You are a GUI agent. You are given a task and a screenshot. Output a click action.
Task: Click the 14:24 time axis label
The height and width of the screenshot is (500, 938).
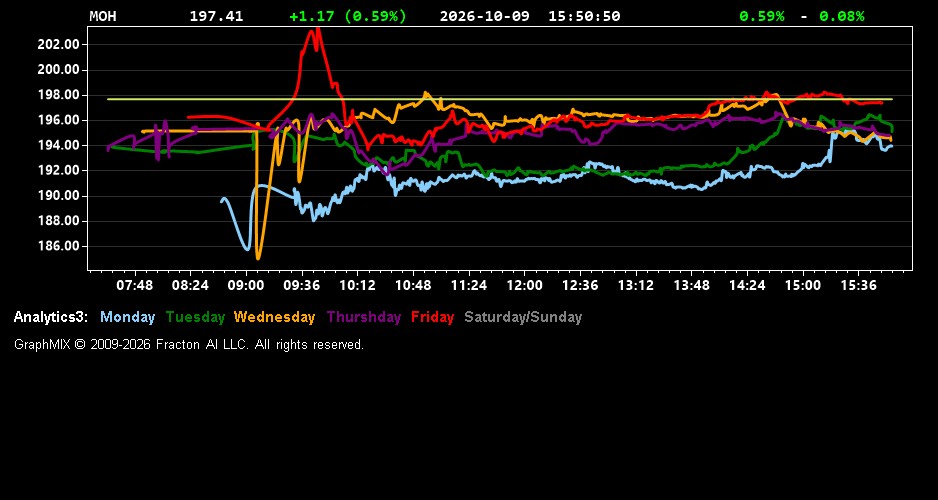tap(747, 285)
